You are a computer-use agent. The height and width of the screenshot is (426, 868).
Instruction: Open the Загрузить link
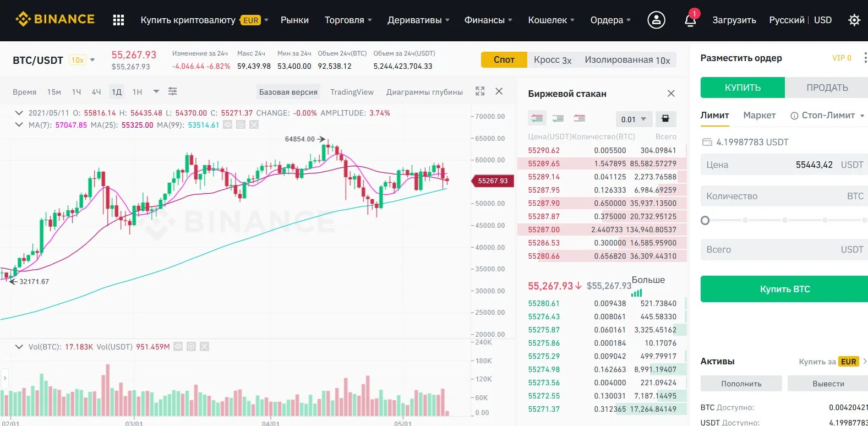(734, 20)
